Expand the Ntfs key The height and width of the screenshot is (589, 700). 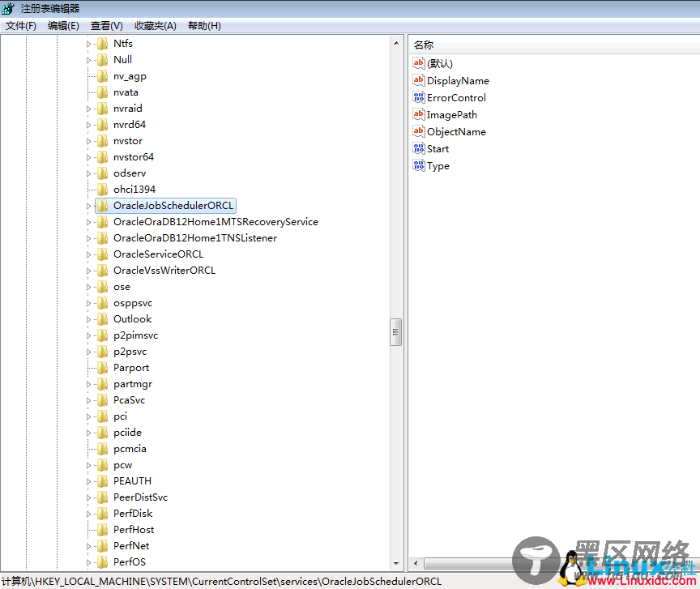(88, 44)
